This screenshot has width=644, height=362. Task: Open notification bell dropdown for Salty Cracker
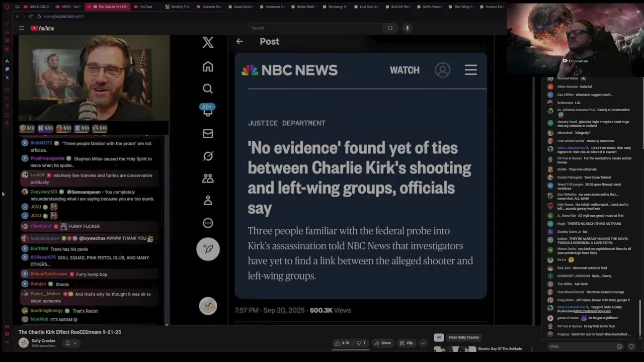click(x=70, y=343)
